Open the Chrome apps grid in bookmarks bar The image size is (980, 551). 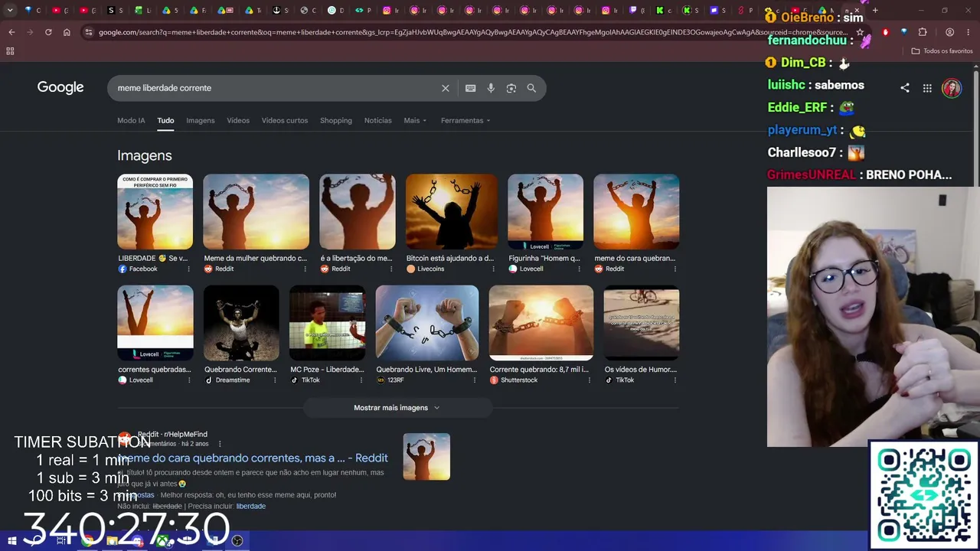tap(10, 51)
